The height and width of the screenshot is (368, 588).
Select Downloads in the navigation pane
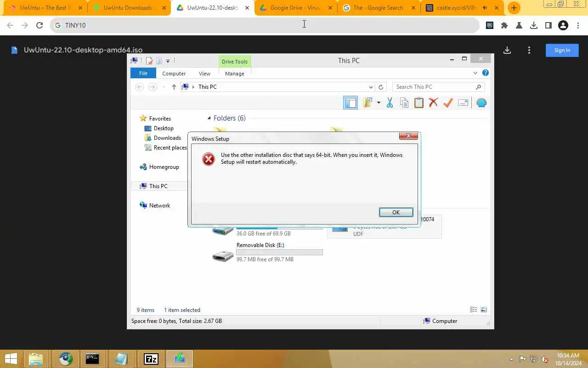coord(167,138)
